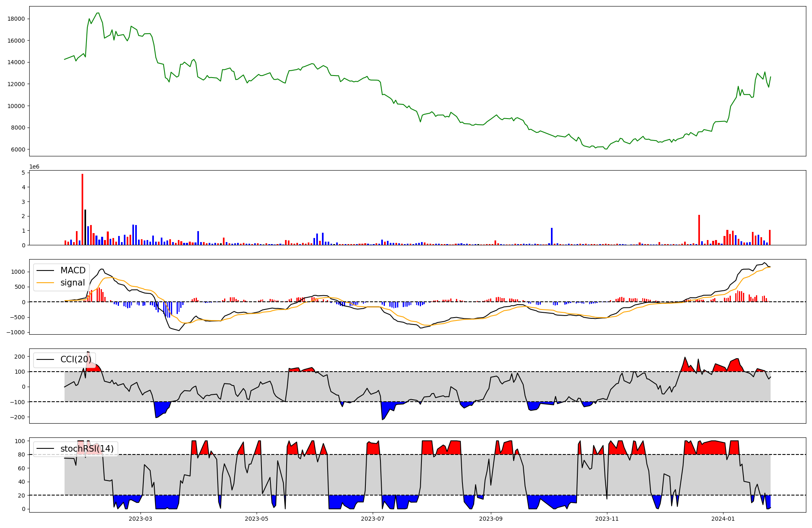This screenshot has width=812, height=528.
Task: Click the 2023-05 date tick label
Action: [x=257, y=519]
